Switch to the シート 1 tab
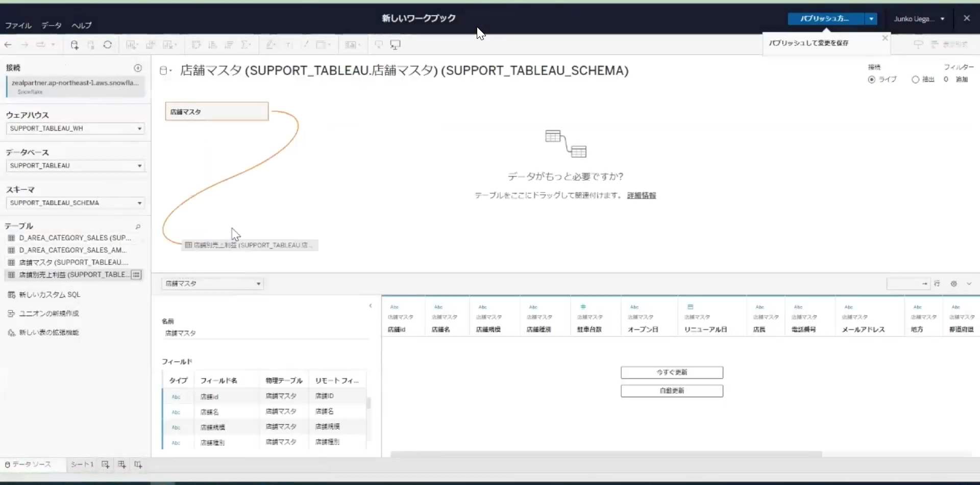 tap(82, 465)
